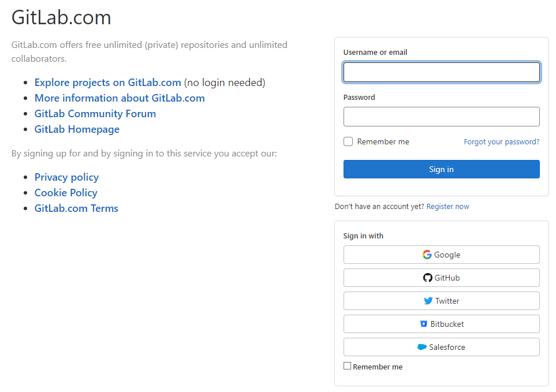Go to GitLab Homepage link

(x=77, y=129)
